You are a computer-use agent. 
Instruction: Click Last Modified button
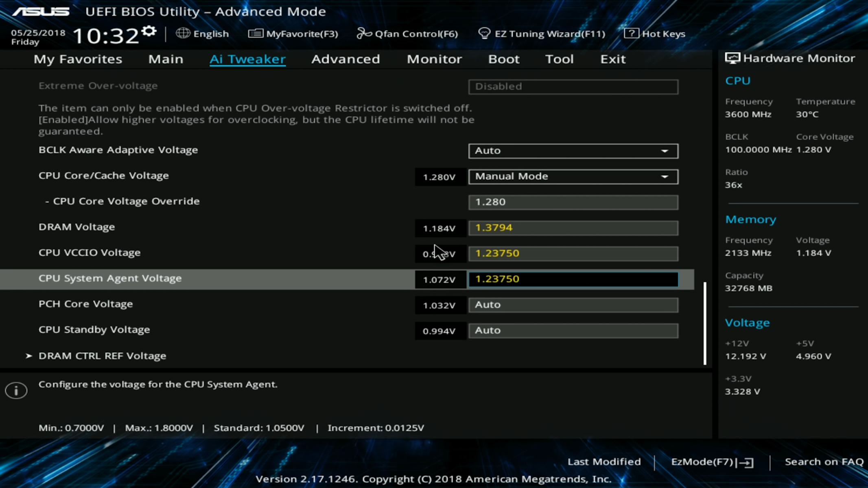click(604, 462)
